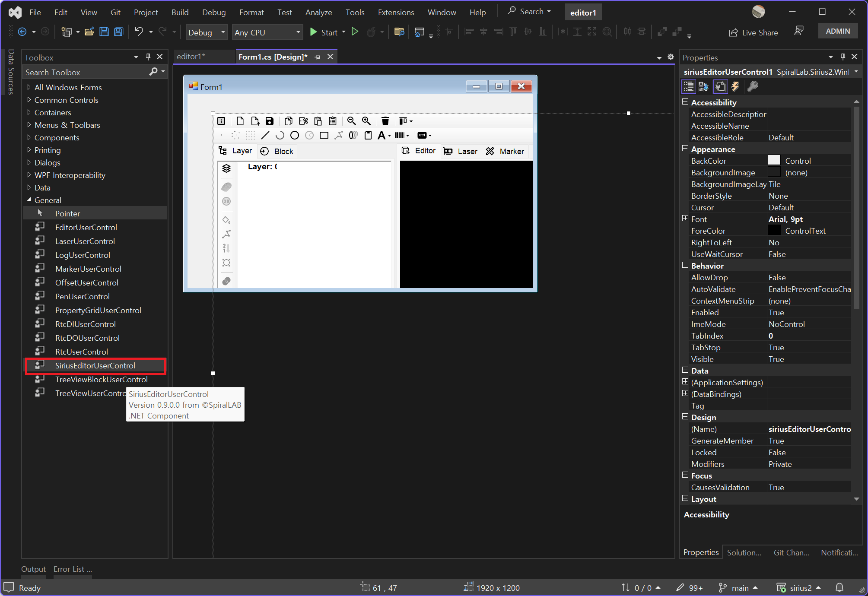The image size is (868, 596).
Task: Select SiriusEditorUserControl in Toolbox
Action: [x=95, y=366]
